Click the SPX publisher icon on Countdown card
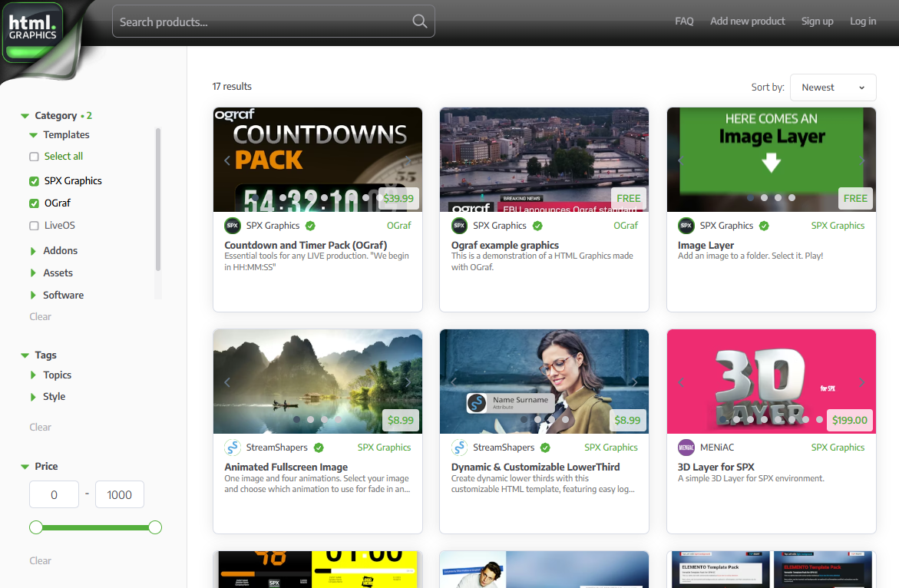This screenshot has height=588, width=899. point(232,225)
